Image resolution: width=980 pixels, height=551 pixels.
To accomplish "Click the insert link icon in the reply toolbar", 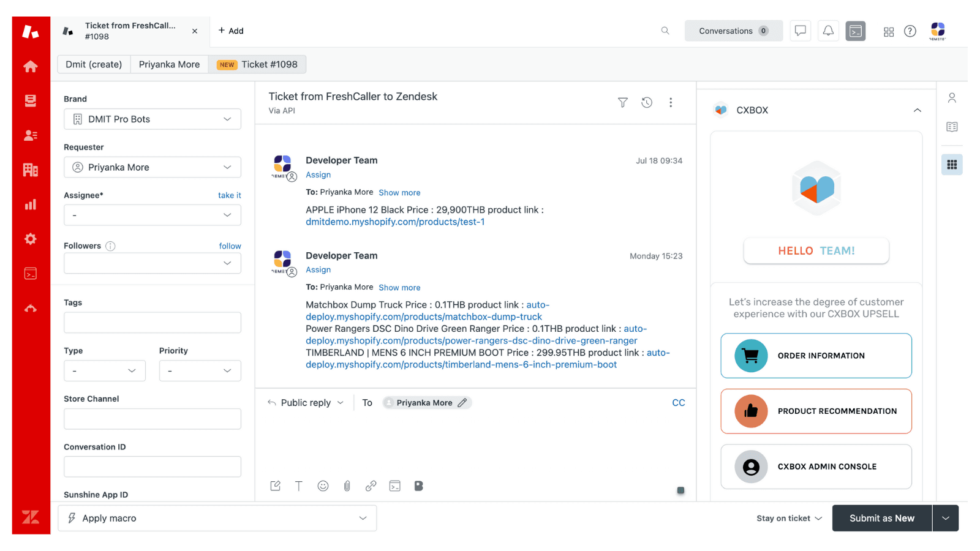I will tap(371, 486).
